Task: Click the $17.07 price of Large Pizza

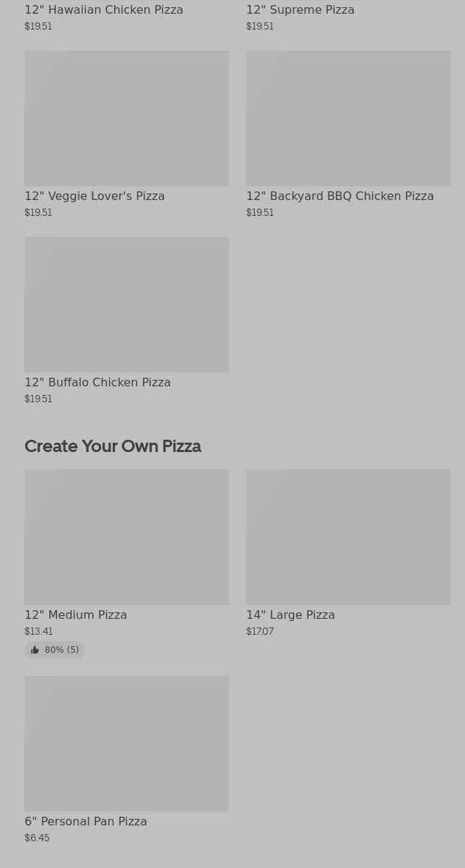Action: coord(260,632)
